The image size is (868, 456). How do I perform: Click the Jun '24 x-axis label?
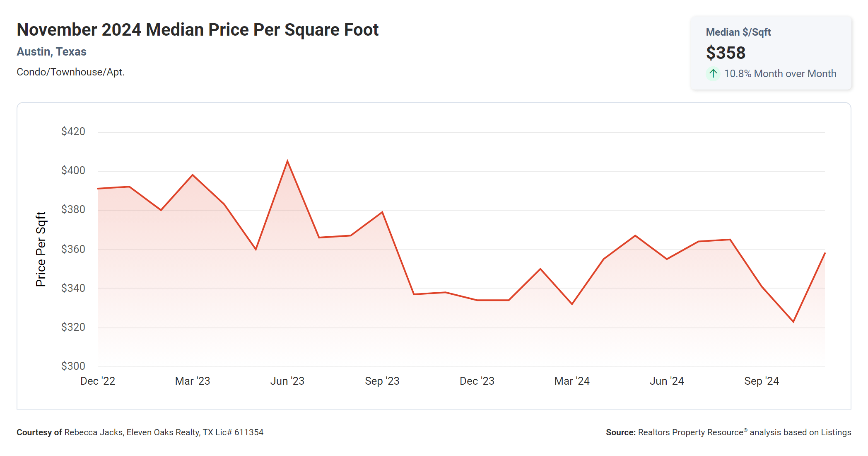point(666,381)
